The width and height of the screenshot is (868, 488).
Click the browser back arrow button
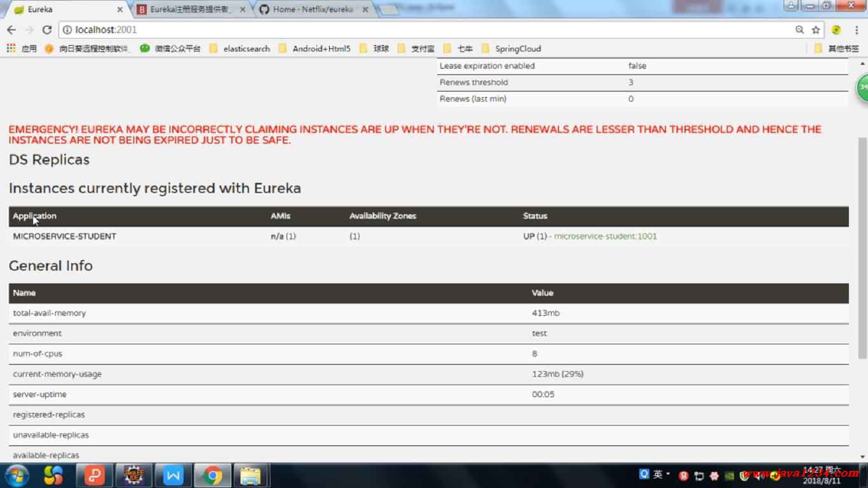tap(11, 30)
